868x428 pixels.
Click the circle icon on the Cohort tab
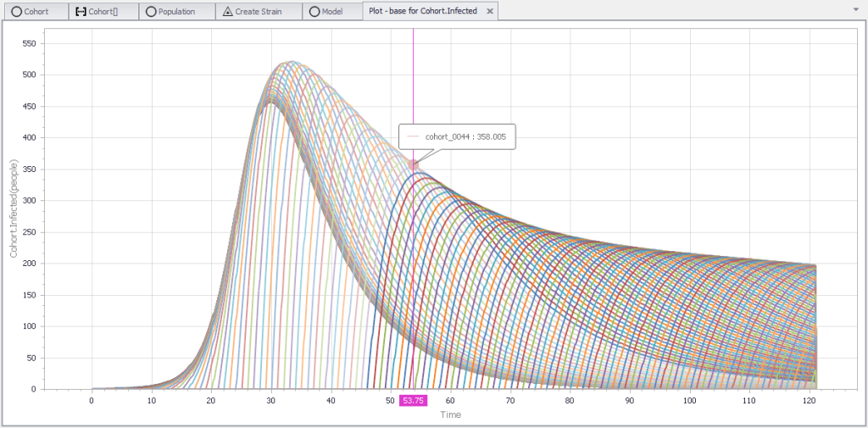[x=16, y=12]
